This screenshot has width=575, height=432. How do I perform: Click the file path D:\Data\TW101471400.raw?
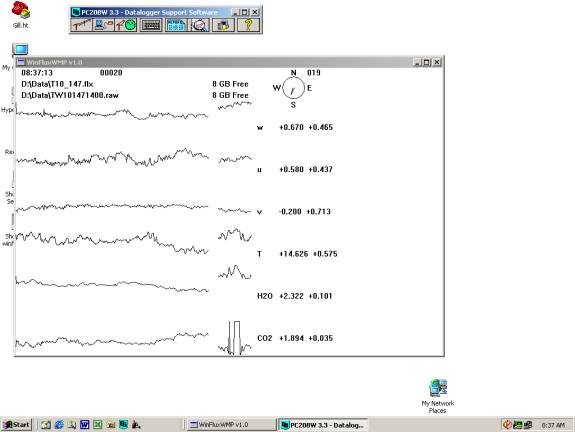[x=70, y=95]
